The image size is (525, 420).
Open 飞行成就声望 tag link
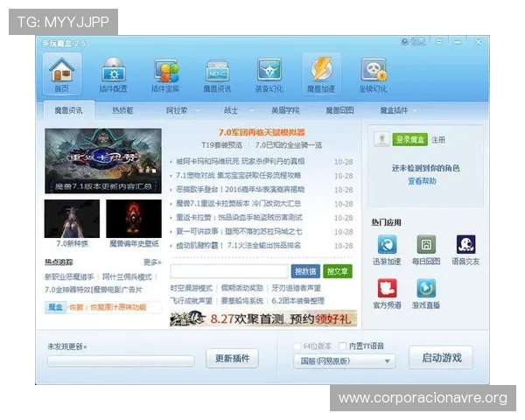point(191,301)
